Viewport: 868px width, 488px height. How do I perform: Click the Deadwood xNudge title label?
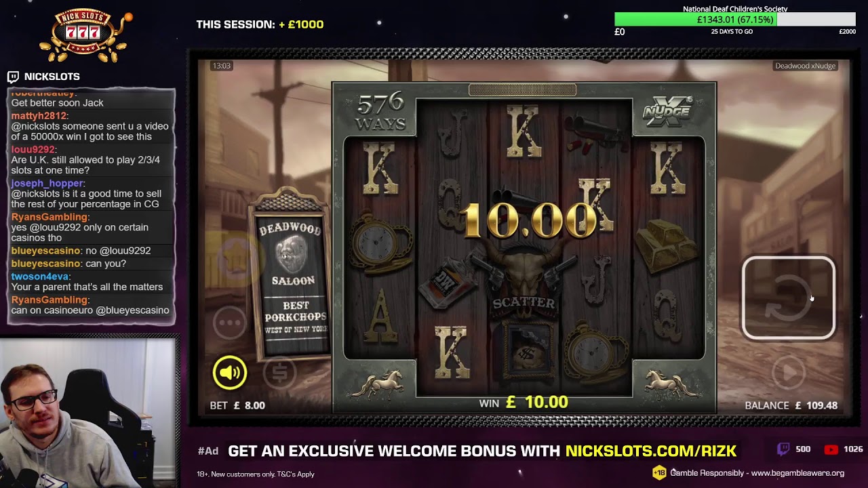(x=806, y=66)
